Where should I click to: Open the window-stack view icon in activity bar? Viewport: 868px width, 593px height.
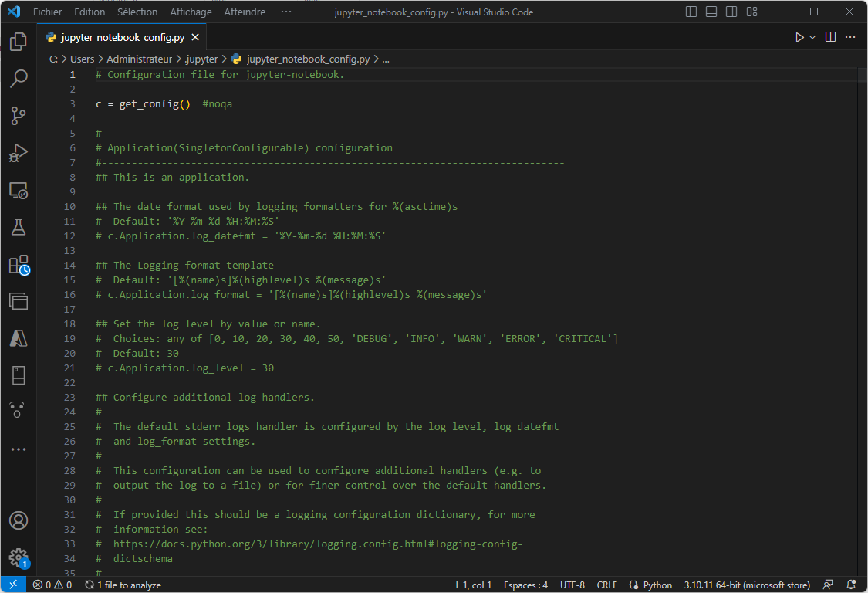[19, 301]
